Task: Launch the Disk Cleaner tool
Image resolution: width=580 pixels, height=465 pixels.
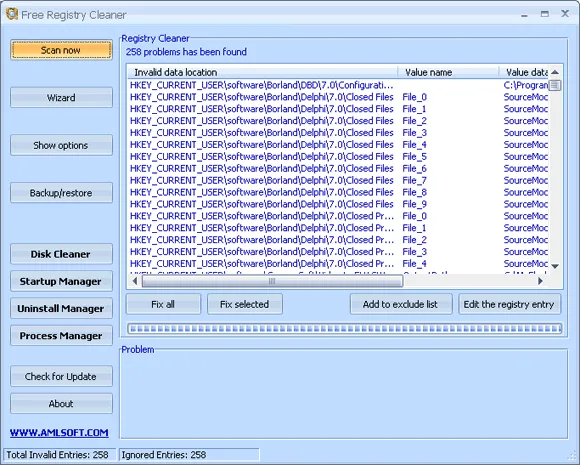Action: [61, 254]
